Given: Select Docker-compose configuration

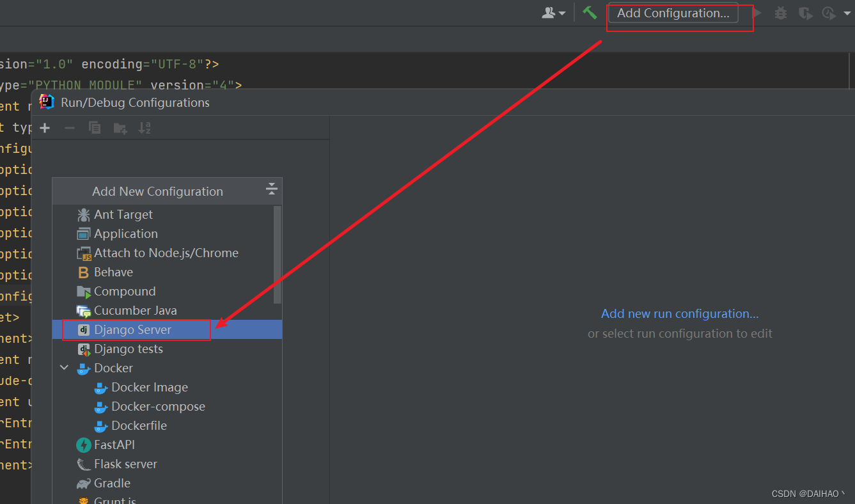Looking at the screenshot, I should coord(167,406).
